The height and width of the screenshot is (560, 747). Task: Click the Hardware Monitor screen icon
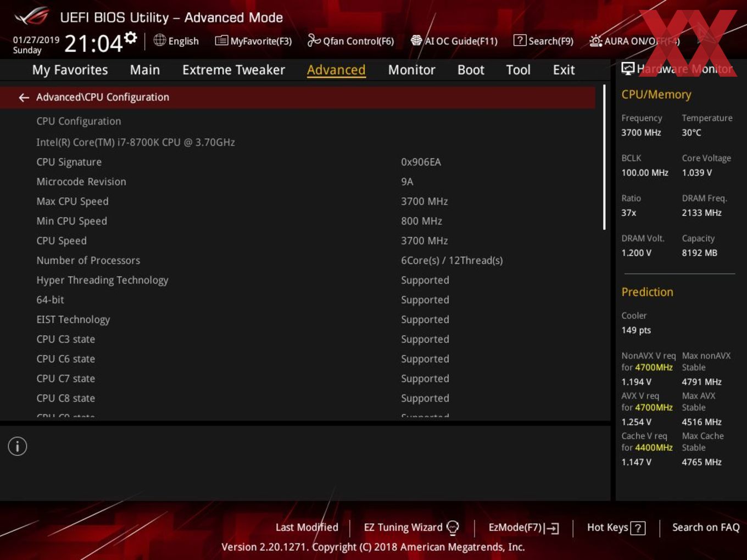tap(628, 69)
